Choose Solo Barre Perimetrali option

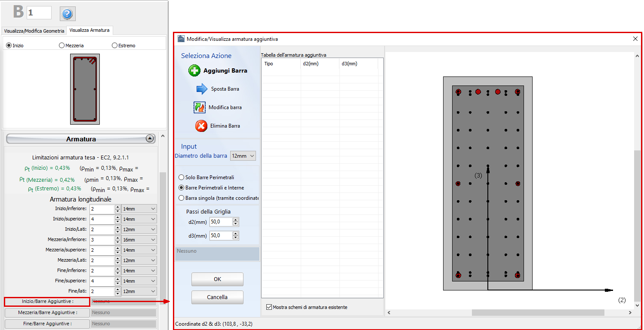pyautogui.click(x=182, y=177)
